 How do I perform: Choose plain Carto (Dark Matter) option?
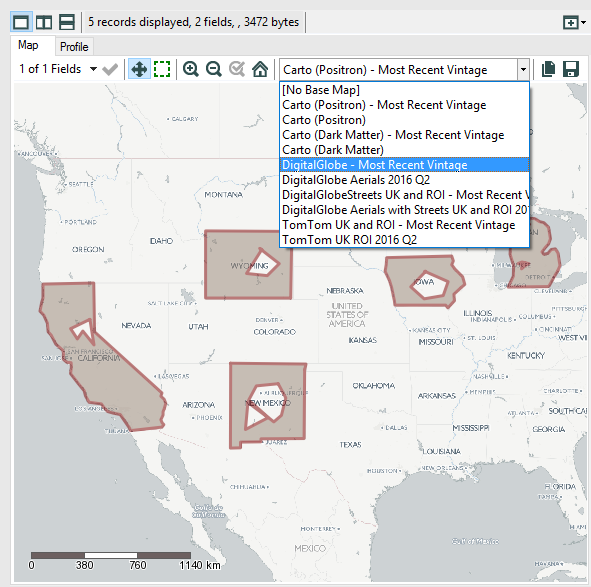coord(404,150)
